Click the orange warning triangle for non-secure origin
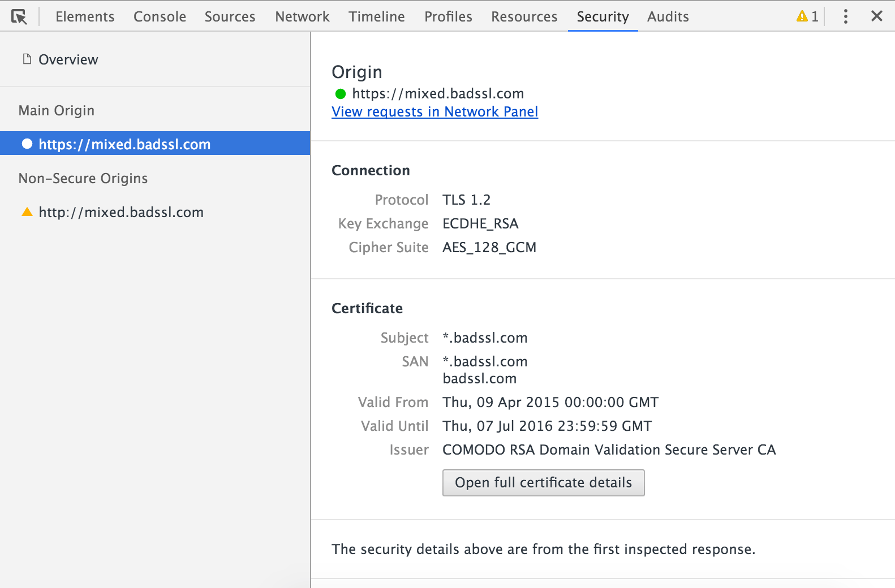Image resolution: width=895 pixels, height=588 pixels. [27, 212]
